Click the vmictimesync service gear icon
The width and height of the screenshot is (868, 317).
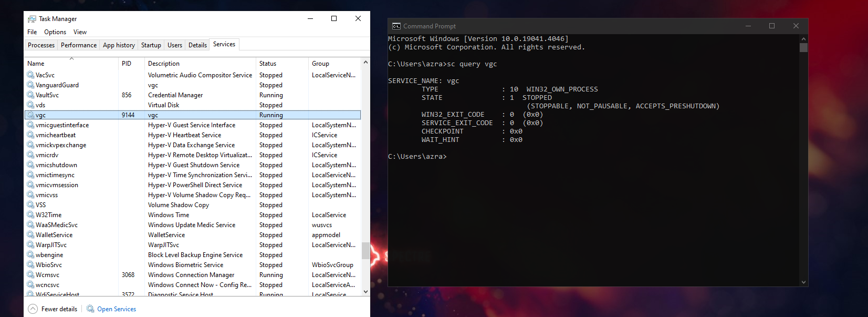click(30, 175)
